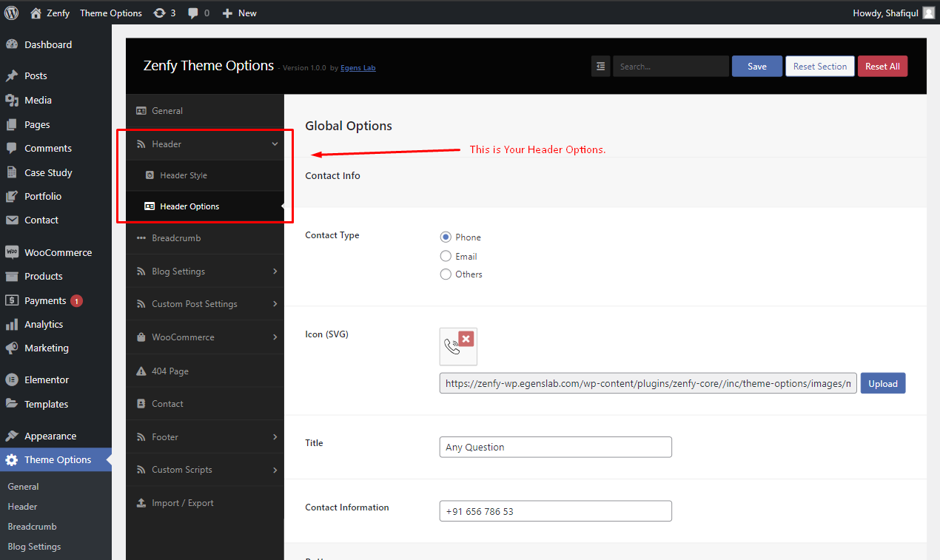Click the Reset Section button

coord(820,66)
